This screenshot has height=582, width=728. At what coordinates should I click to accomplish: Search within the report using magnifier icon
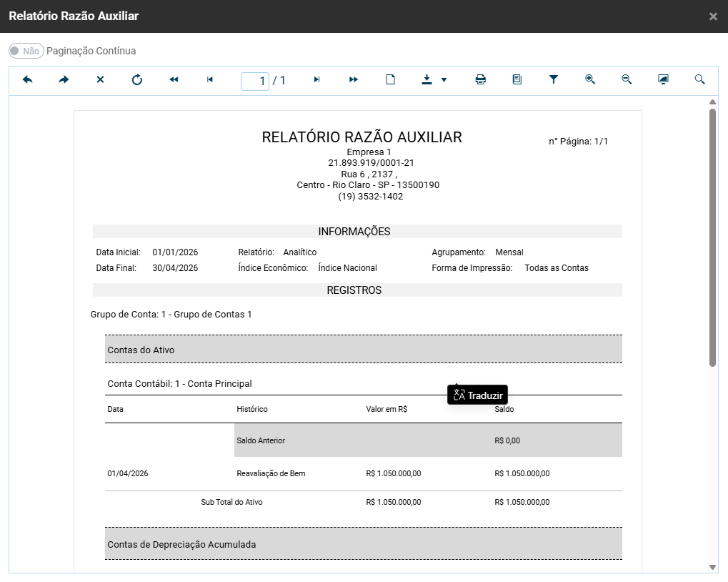(700, 80)
